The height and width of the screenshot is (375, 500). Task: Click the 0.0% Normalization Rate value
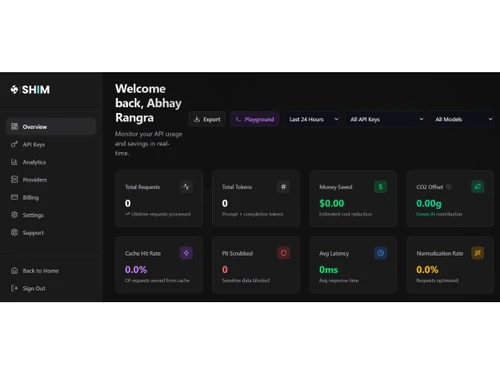pyautogui.click(x=427, y=270)
